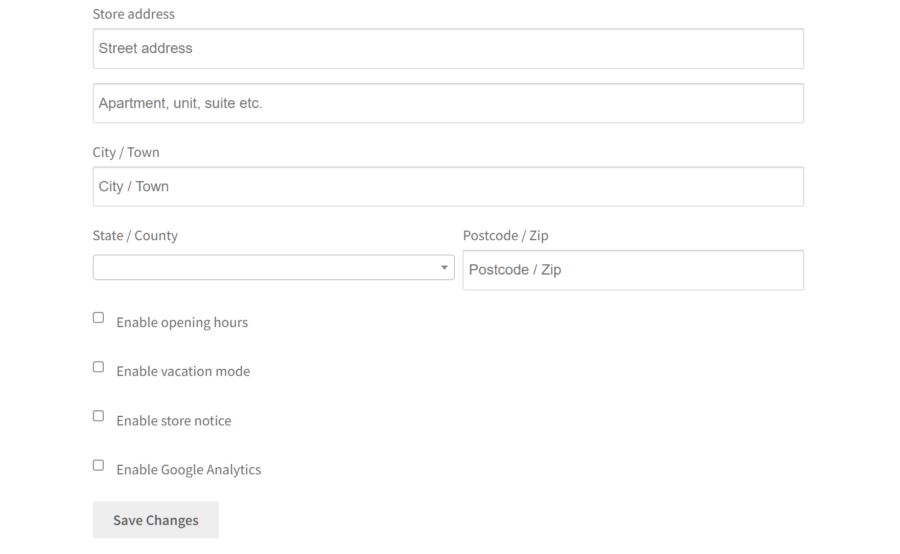Click the "Postcode / Zip" field label
Screen dimensions: 900x554
[505, 236]
